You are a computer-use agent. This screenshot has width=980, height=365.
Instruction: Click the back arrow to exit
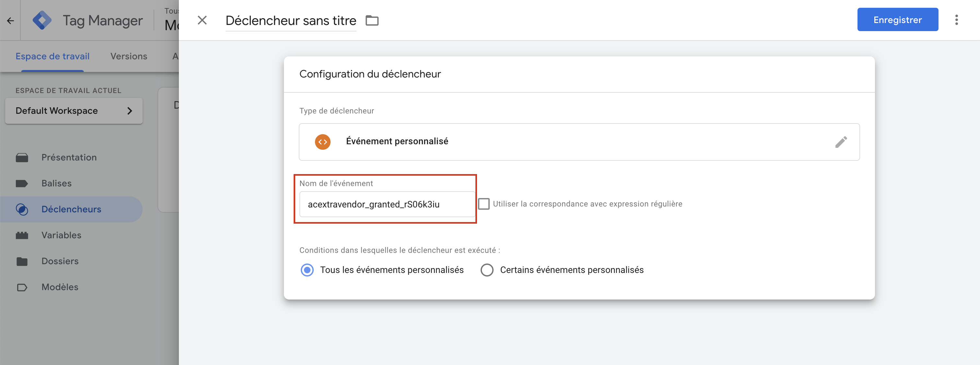[x=10, y=20]
